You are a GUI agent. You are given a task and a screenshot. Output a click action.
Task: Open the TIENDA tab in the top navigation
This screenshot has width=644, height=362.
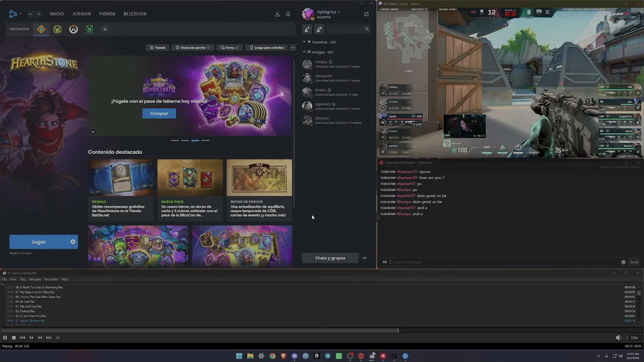[x=107, y=14]
